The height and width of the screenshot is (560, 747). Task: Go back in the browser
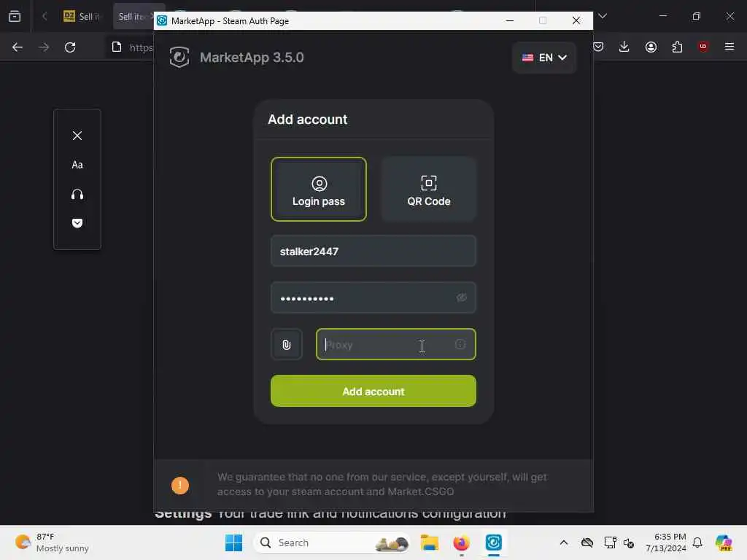pyautogui.click(x=18, y=47)
